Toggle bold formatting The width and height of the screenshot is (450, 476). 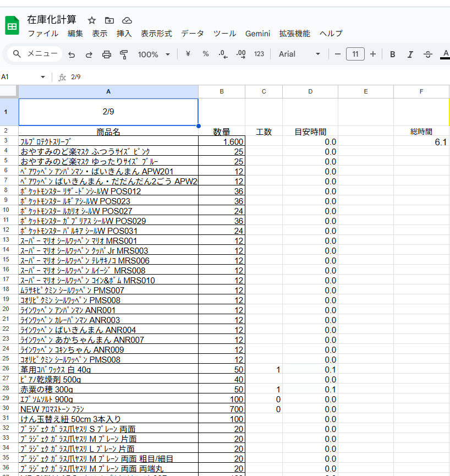pos(393,54)
